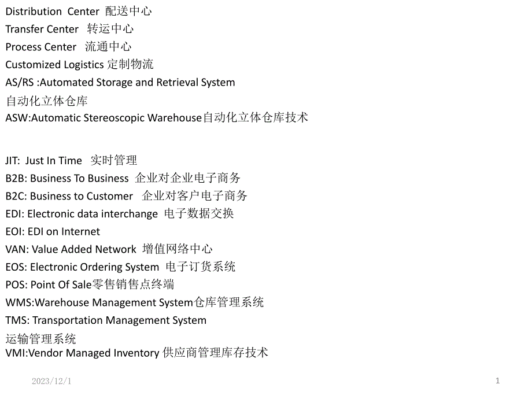Click the Customized Logistics text
The height and width of the screenshot is (399, 532).
point(79,64)
